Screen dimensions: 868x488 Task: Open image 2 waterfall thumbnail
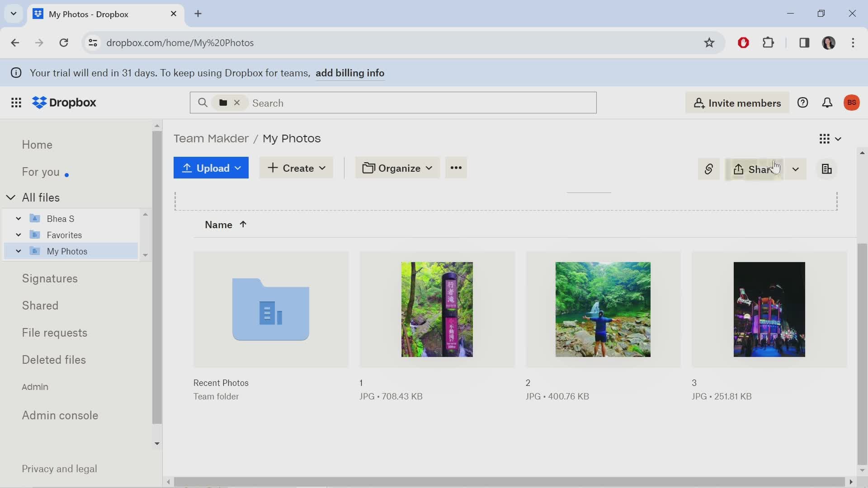coord(603,310)
